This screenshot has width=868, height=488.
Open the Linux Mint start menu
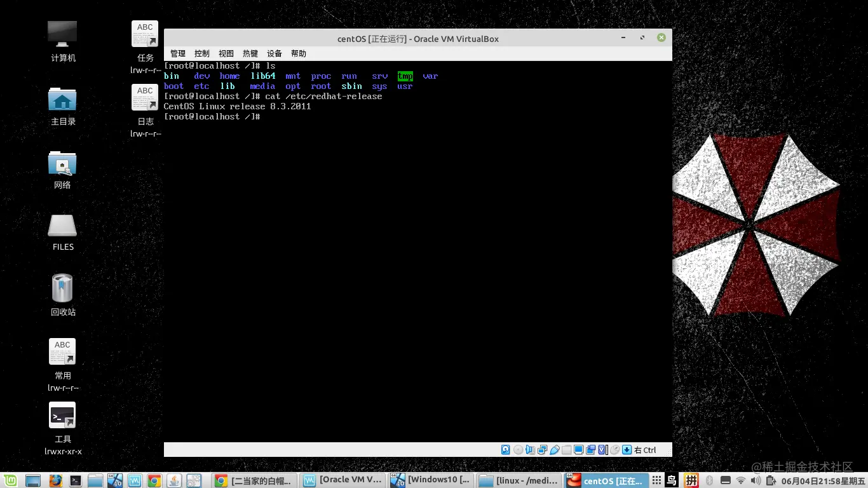tap(10, 480)
